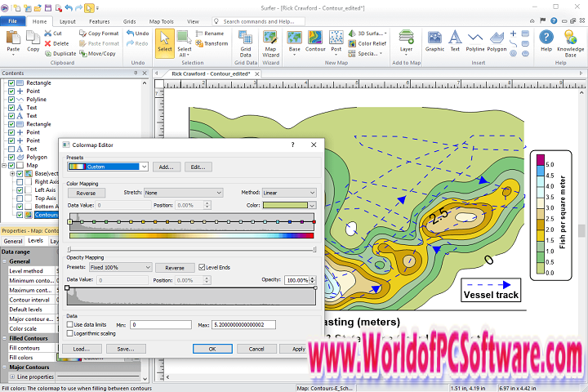The image size is (588, 392).
Task: Enable the Use data limits checkbox
Action: click(x=69, y=324)
